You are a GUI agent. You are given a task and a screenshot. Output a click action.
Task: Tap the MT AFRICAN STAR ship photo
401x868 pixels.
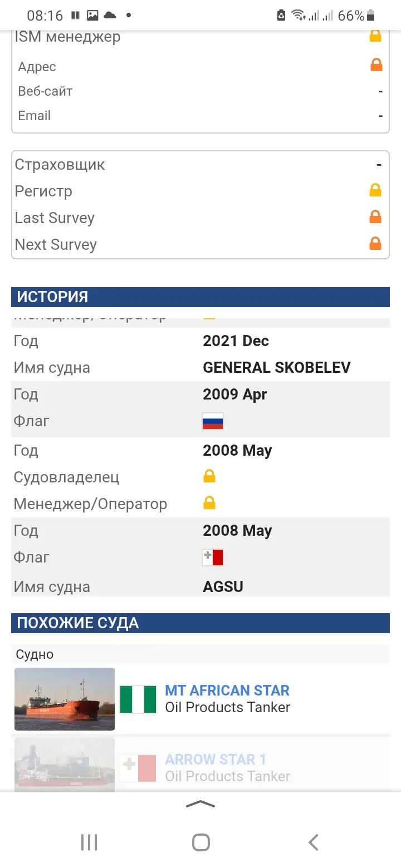pyautogui.click(x=65, y=699)
